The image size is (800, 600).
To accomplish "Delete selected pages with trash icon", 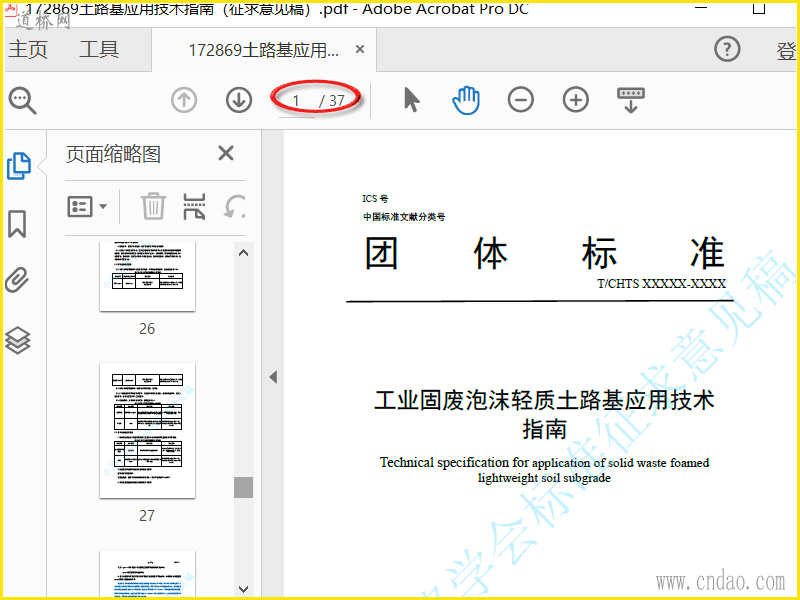I will point(153,207).
